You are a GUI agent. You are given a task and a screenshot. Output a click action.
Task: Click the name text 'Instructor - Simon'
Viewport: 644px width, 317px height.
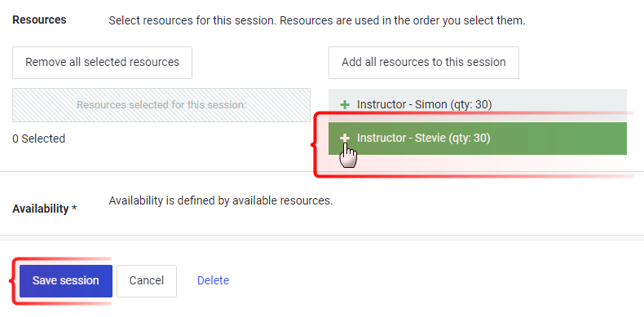point(402,104)
